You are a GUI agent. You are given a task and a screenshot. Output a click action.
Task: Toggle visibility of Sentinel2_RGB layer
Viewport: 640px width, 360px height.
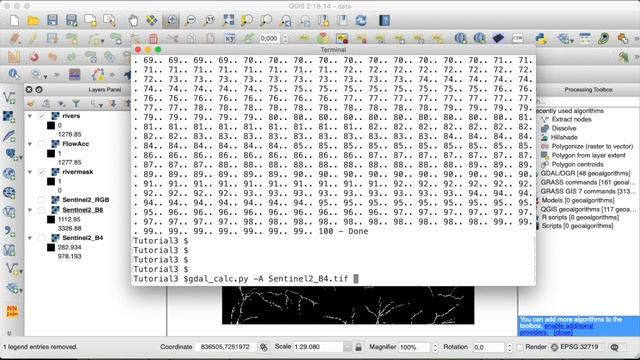point(42,200)
